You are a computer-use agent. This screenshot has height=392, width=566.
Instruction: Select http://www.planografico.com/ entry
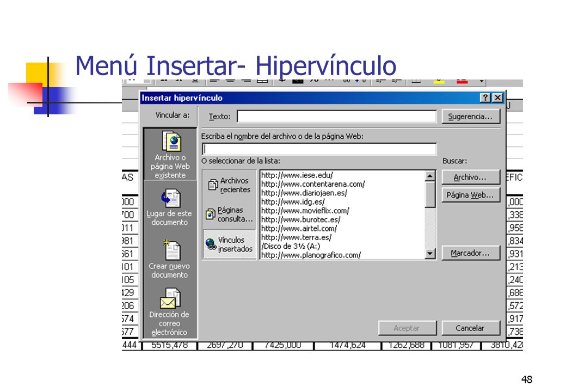311,255
